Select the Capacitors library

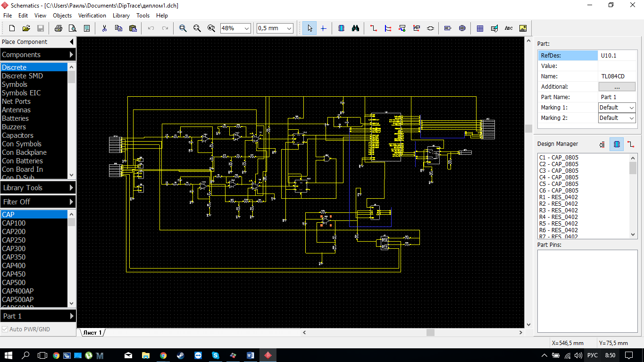click(x=34, y=135)
